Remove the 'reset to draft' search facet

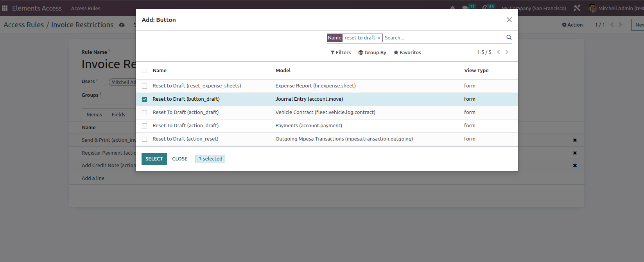pyautogui.click(x=379, y=38)
